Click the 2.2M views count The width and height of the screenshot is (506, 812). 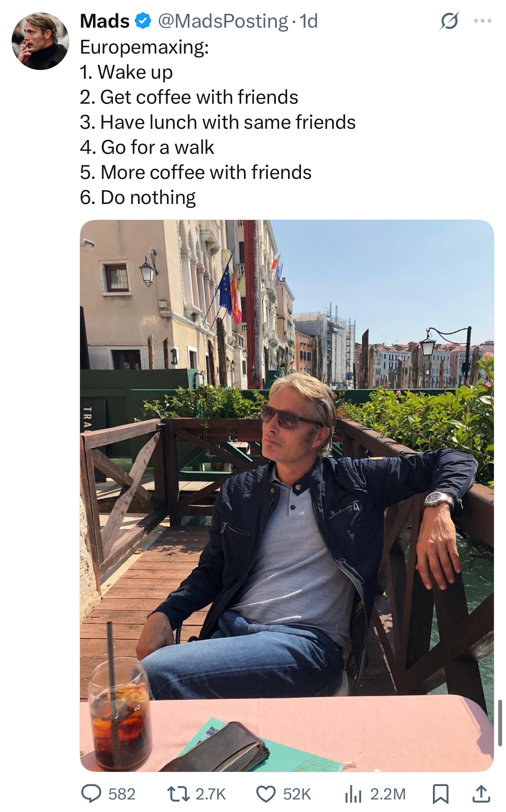click(388, 794)
